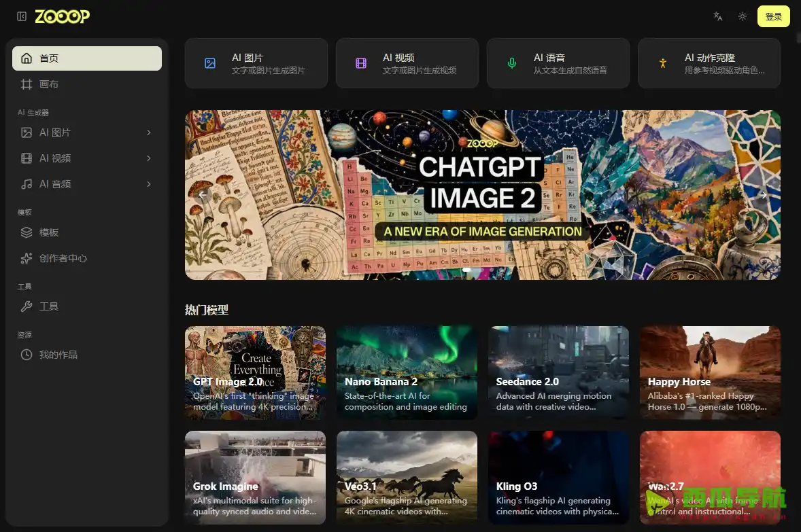The width and height of the screenshot is (801, 532).
Task: Open the ChatGPT Image 2 banner
Action: [483, 195]
